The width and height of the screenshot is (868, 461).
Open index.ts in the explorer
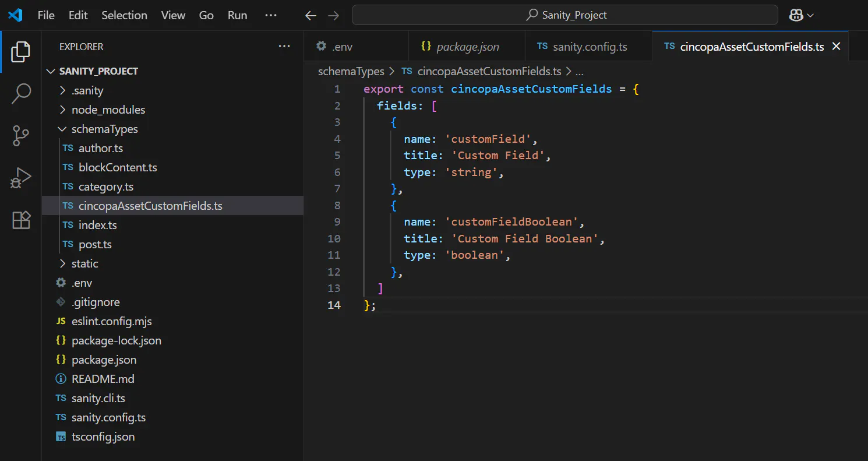173,225
